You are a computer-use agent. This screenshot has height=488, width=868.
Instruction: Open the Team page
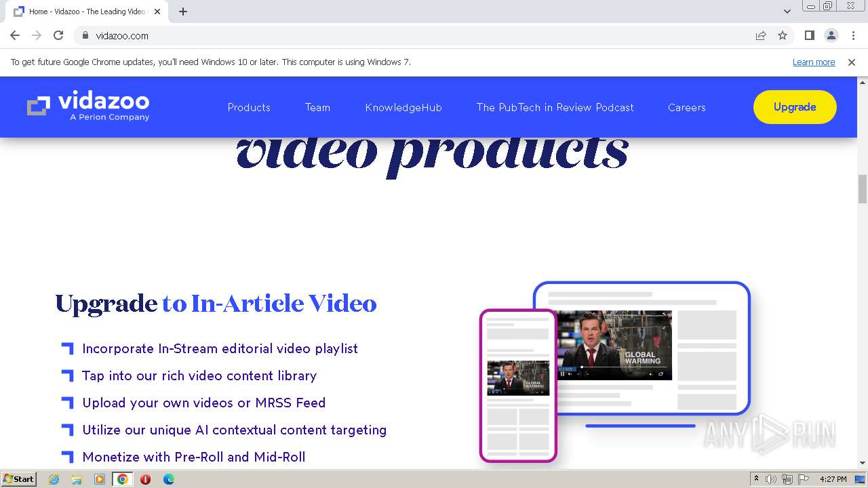[x=317, y=107]
